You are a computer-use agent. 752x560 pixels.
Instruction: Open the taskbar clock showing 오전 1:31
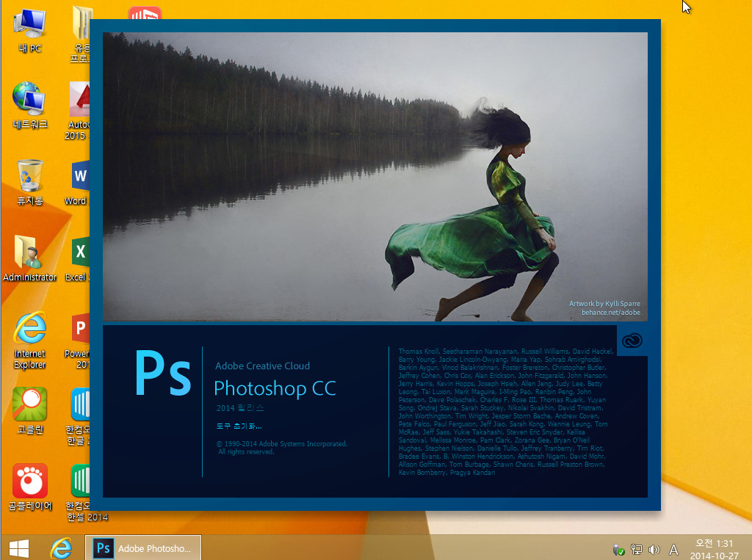click(714, 550)
